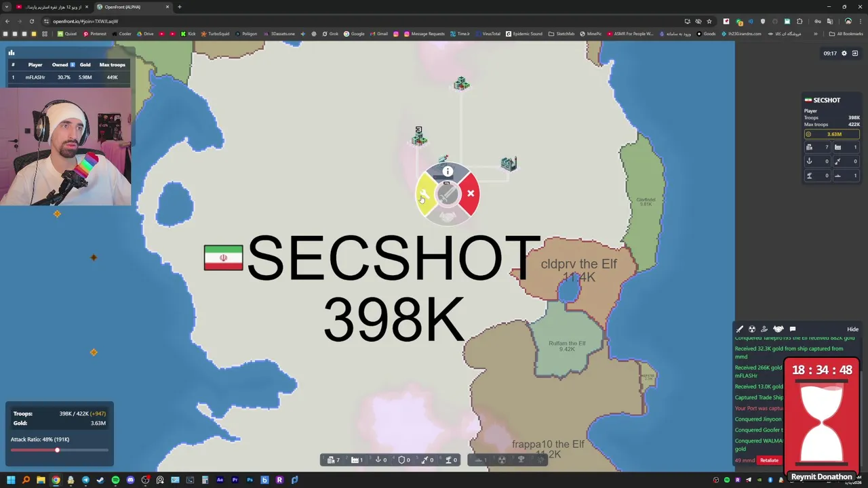The width and height of the screenshot is (868, 488).
Task: Open the Epidemic Sound bookmark
Action: 524,34
